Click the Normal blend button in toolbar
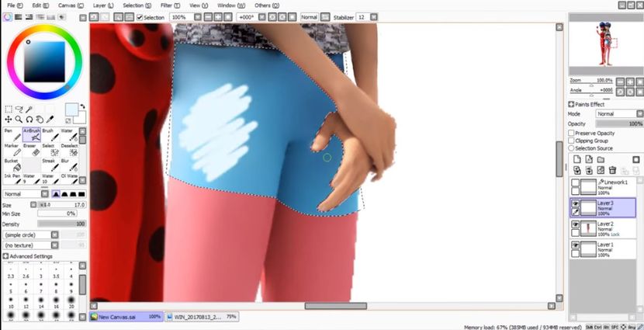This screenshot has width=644, height=330. coord(310,17)
